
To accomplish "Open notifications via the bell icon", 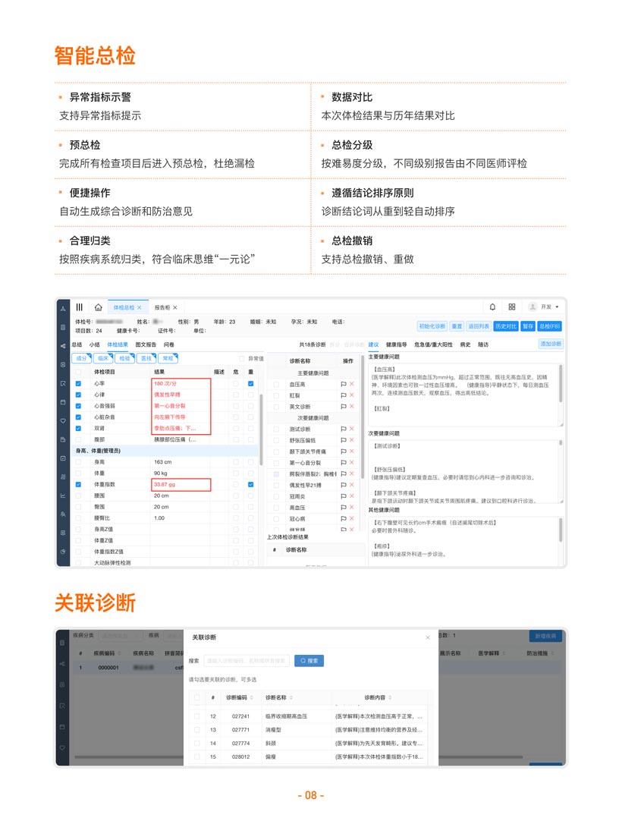I will [492, 307].
